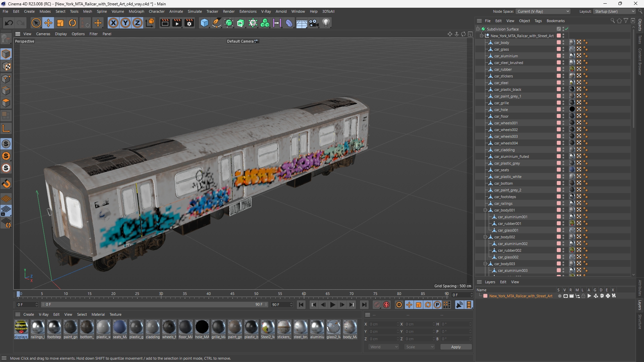Viewport: 644px width, 362px height.
Task: Open the Material manager Create menu
Action: [x=29, y=314]
